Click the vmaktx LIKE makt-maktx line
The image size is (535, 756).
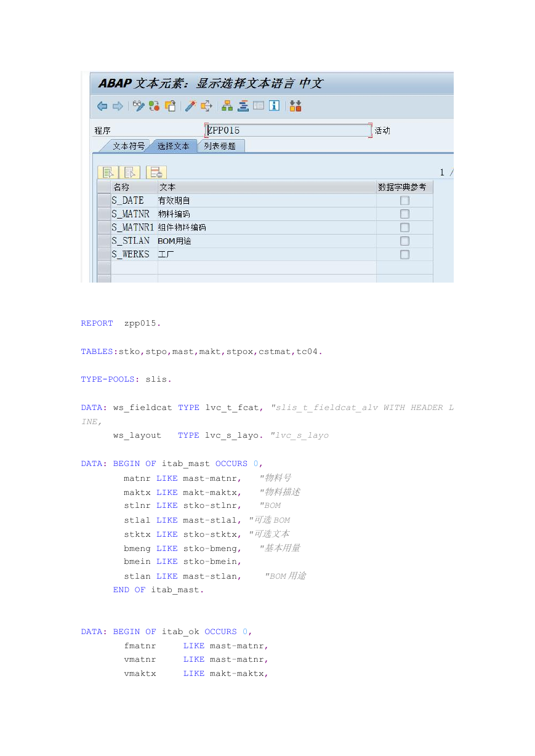196,674
